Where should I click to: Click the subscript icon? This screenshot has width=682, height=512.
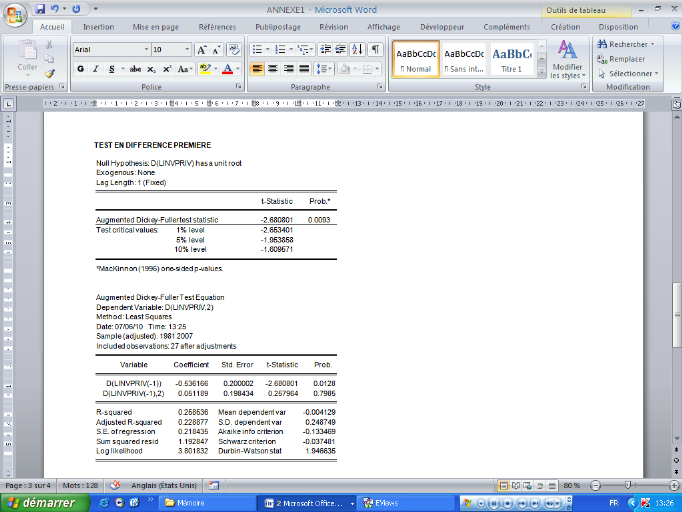[150, 69]
